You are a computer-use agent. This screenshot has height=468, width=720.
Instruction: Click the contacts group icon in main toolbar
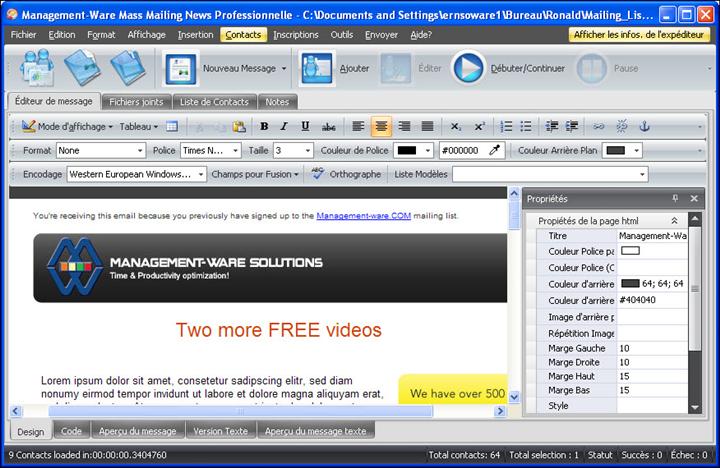(x=37, y=68)
